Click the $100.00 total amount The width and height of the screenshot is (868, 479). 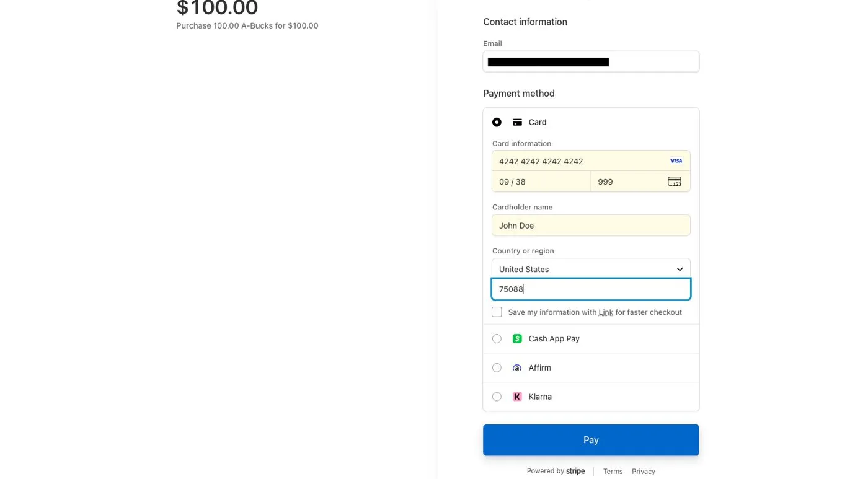pos(217,8)
